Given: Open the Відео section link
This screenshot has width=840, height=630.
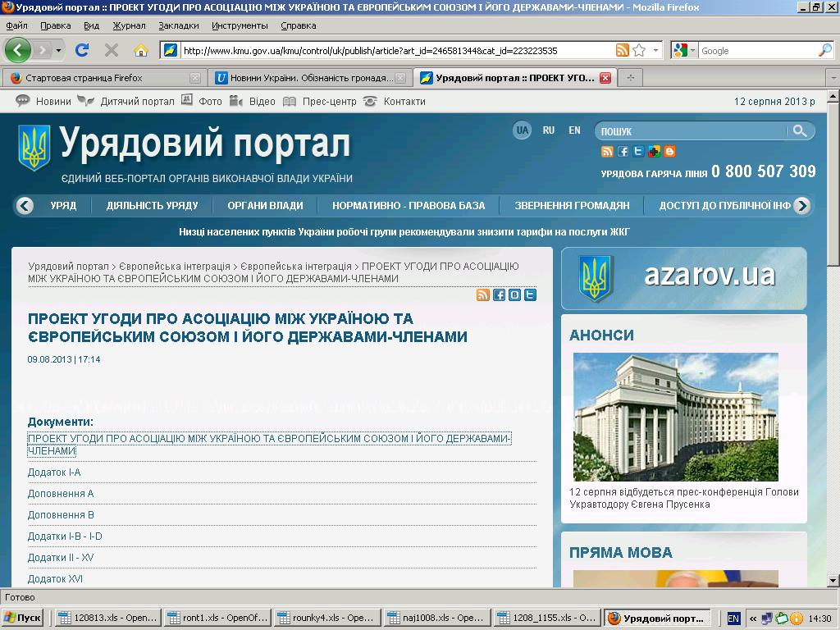Looking at the screenshot, I should coord(262,101).
